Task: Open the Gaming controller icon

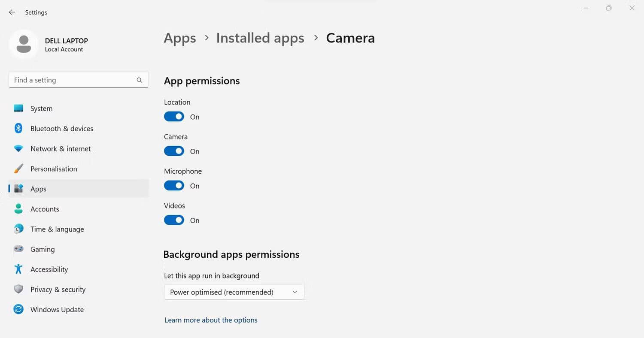Action: pos(18,249)
